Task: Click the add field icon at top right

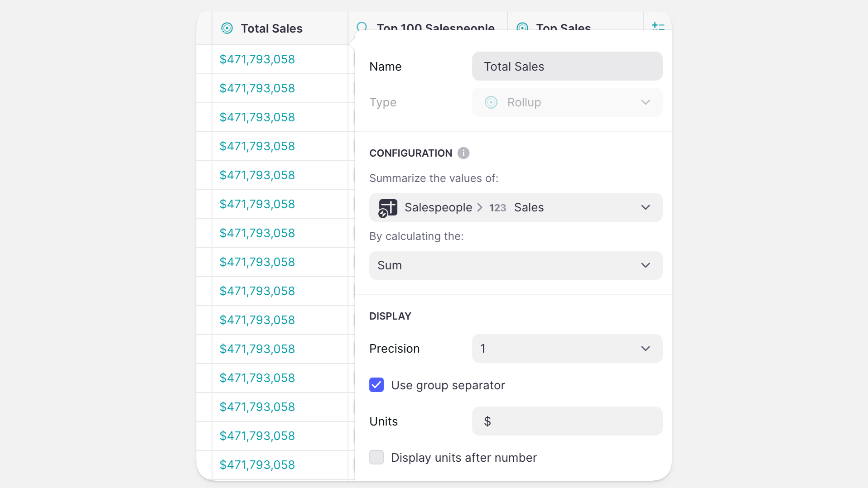Action: click(658, 26)
